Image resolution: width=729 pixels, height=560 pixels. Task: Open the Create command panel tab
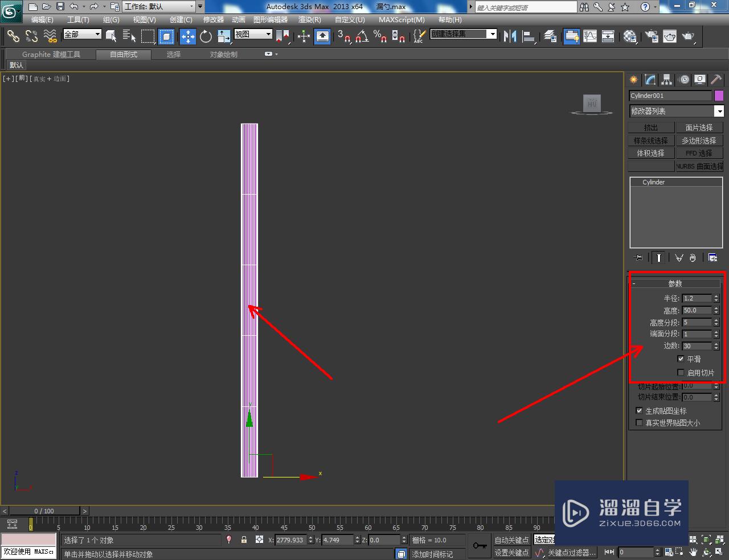[633, 80]
